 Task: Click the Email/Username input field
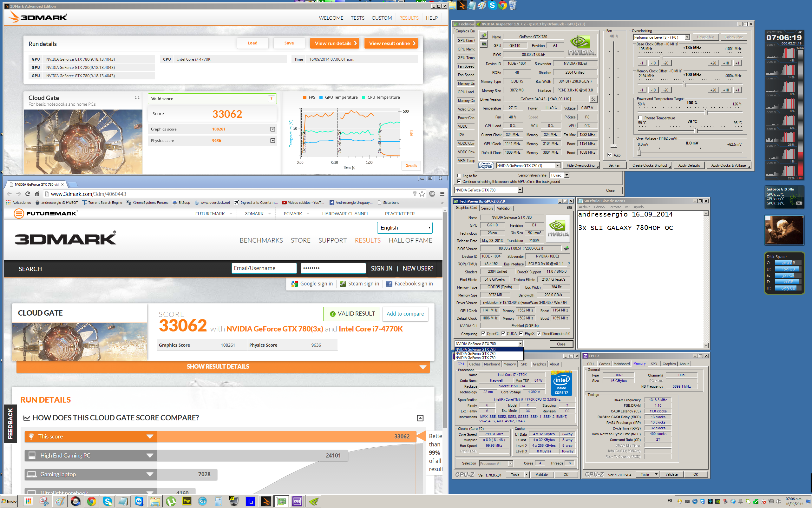(x=264, y=268)
